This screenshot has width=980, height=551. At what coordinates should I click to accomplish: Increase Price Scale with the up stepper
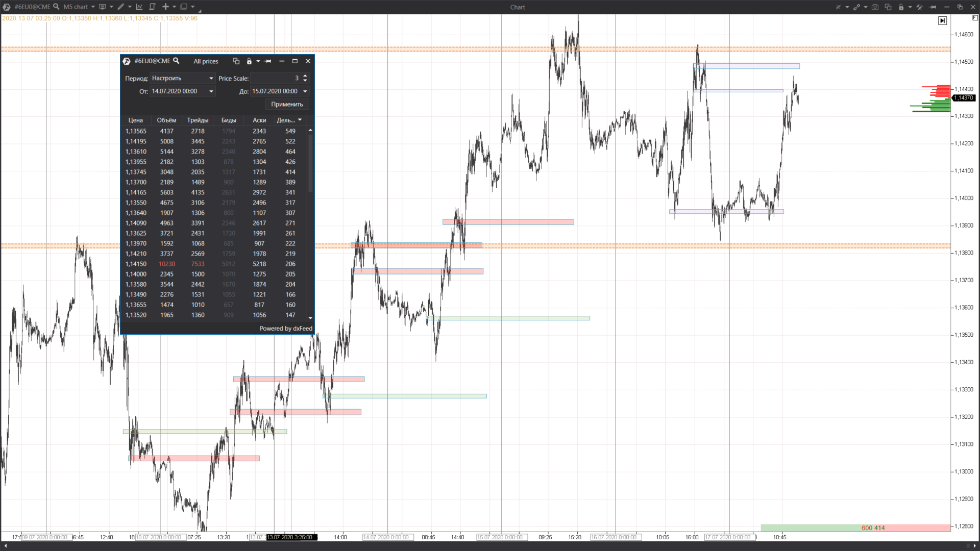click(x=305, y=76)
